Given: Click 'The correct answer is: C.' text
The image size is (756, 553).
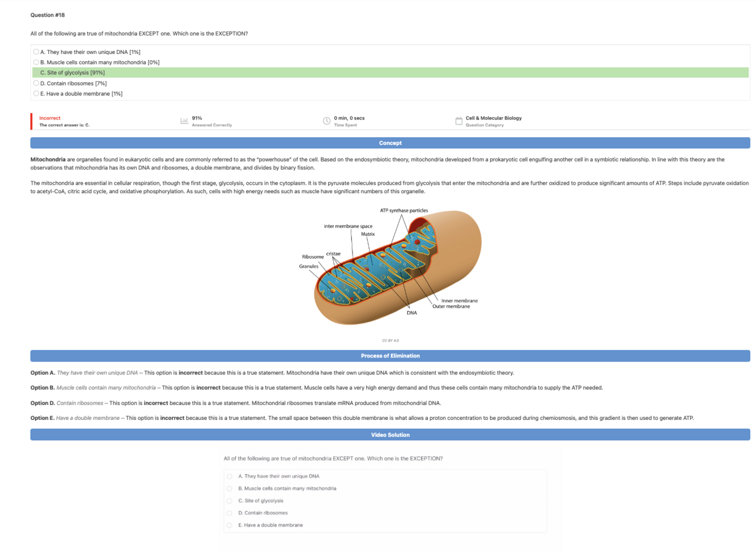Looking at the screenshot, I should [64, 125].
